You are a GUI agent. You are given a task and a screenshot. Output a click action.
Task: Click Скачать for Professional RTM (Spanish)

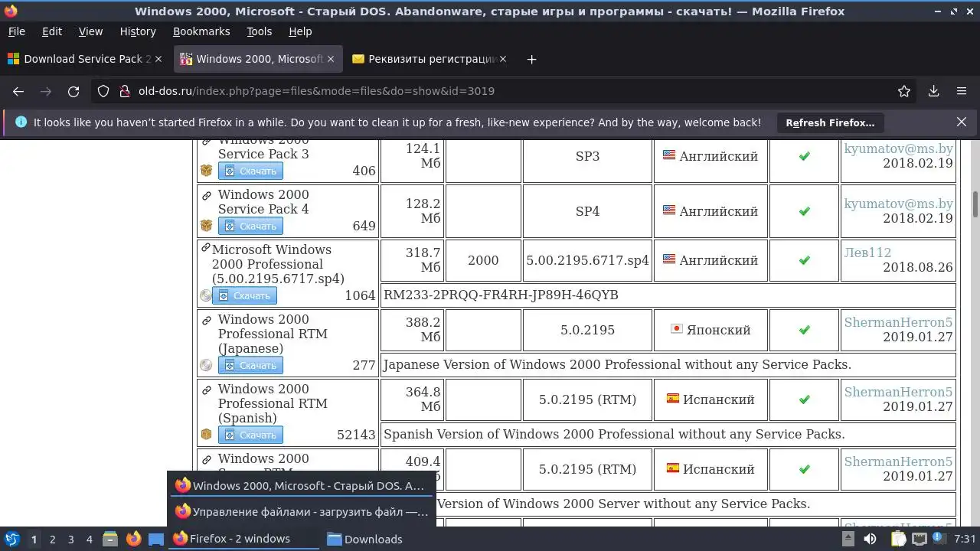[250, 435]
